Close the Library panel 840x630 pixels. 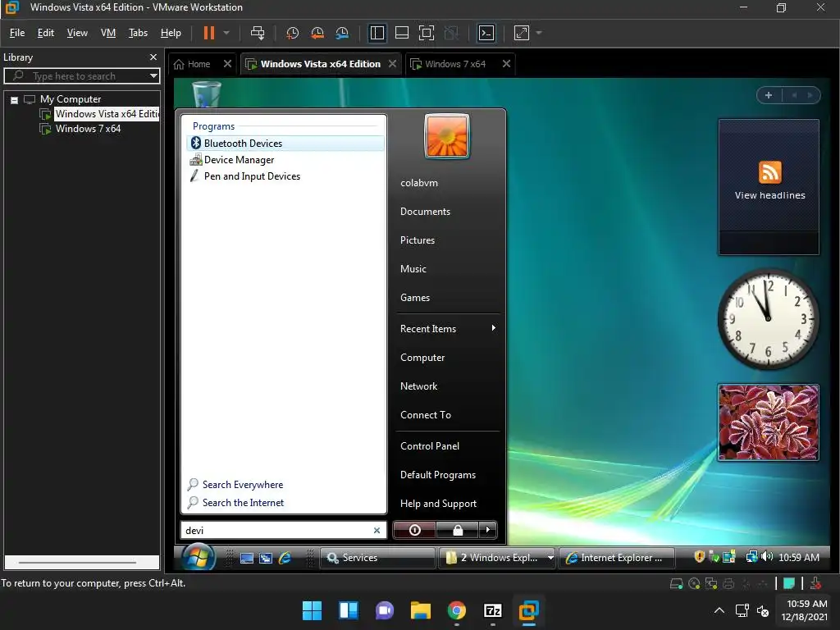pyautogui.click(x=153, y=57)
